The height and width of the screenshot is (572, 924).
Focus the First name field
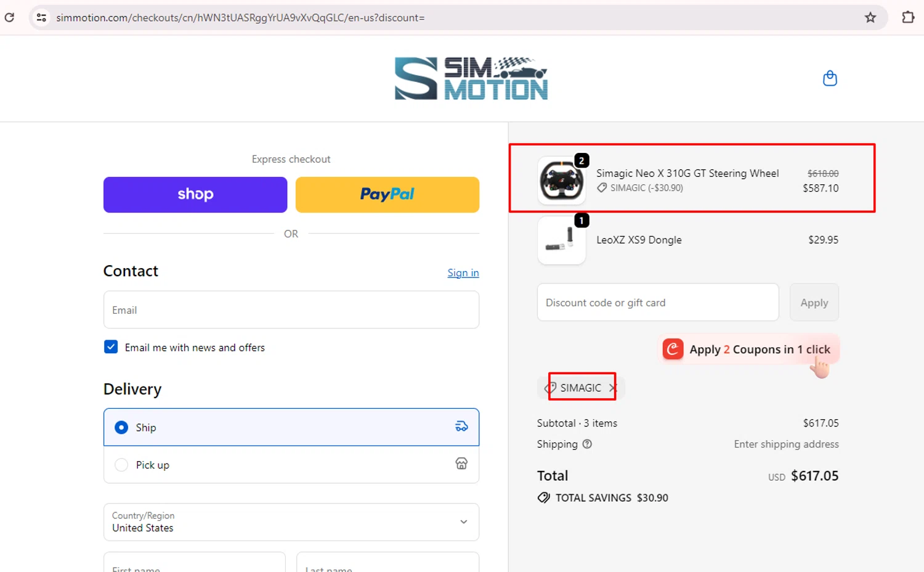tap(195, 562)
